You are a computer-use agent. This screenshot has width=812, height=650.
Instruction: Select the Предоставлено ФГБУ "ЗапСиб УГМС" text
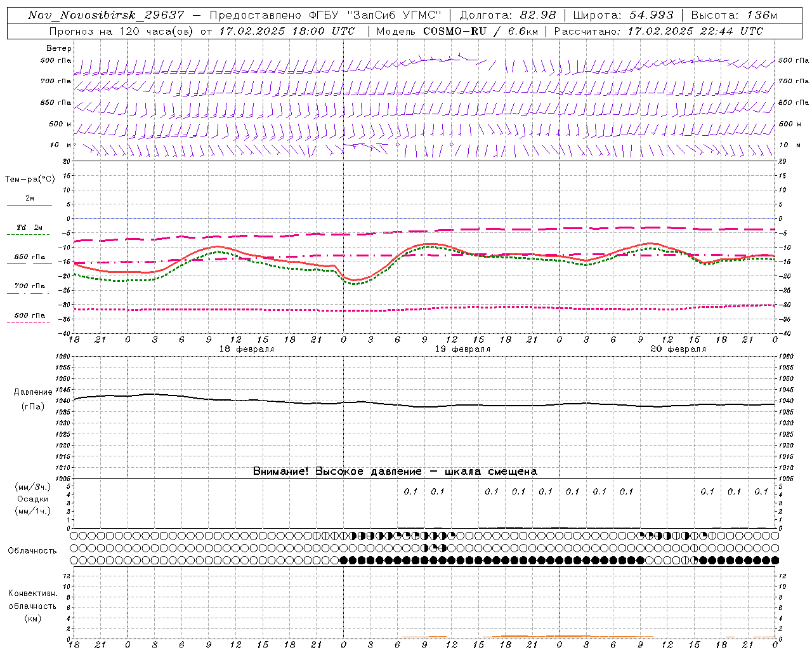pos(325,15)
